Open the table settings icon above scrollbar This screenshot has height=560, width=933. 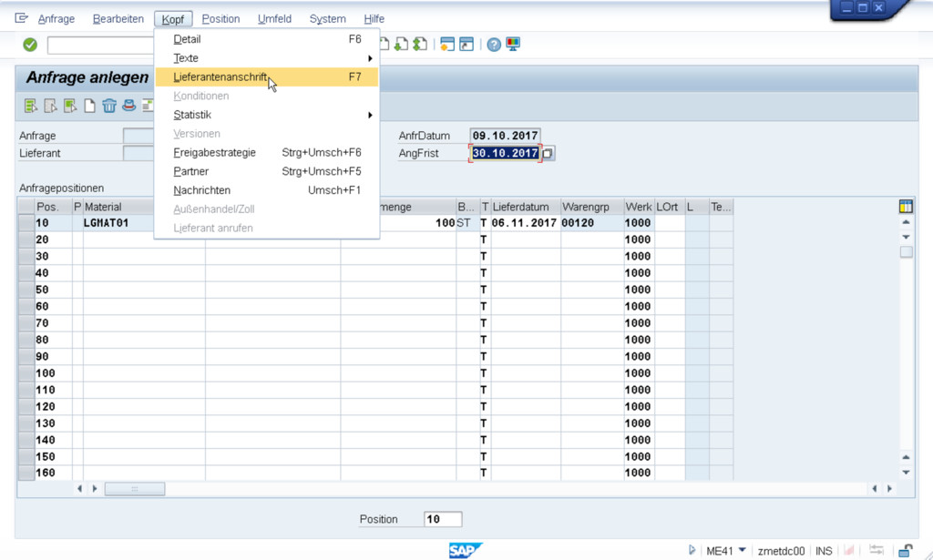pos(905,207)
